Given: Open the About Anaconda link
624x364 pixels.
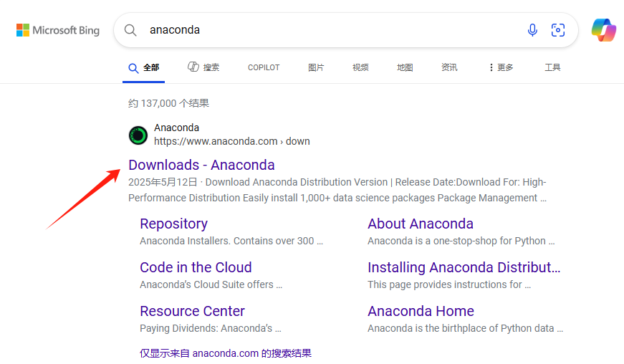Looking at the screenshot, I should (x=421, y=224).
